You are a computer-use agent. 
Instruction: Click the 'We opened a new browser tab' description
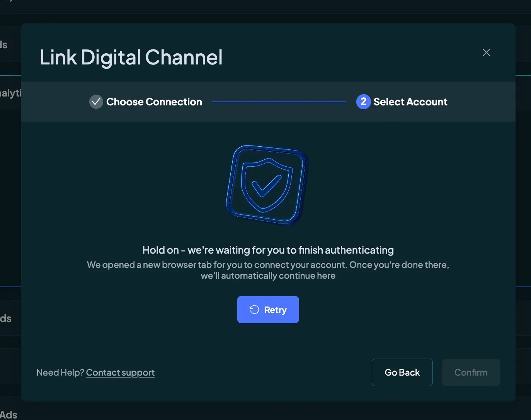[268, 270]
